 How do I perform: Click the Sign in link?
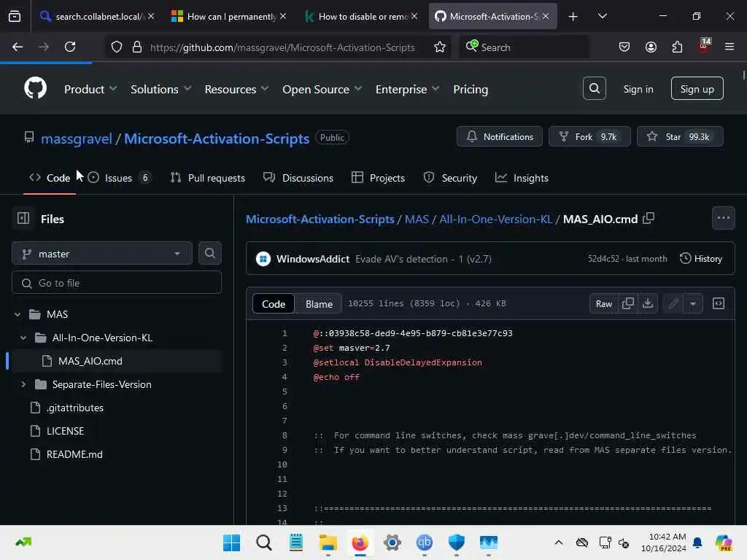(638, 89)
